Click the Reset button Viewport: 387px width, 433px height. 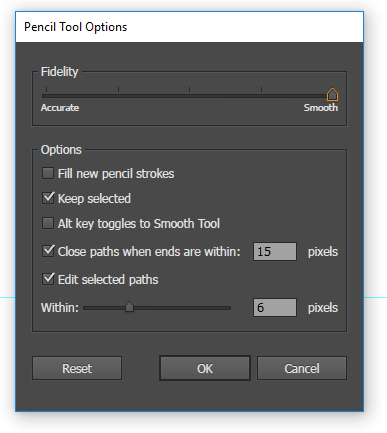point(77,368)
